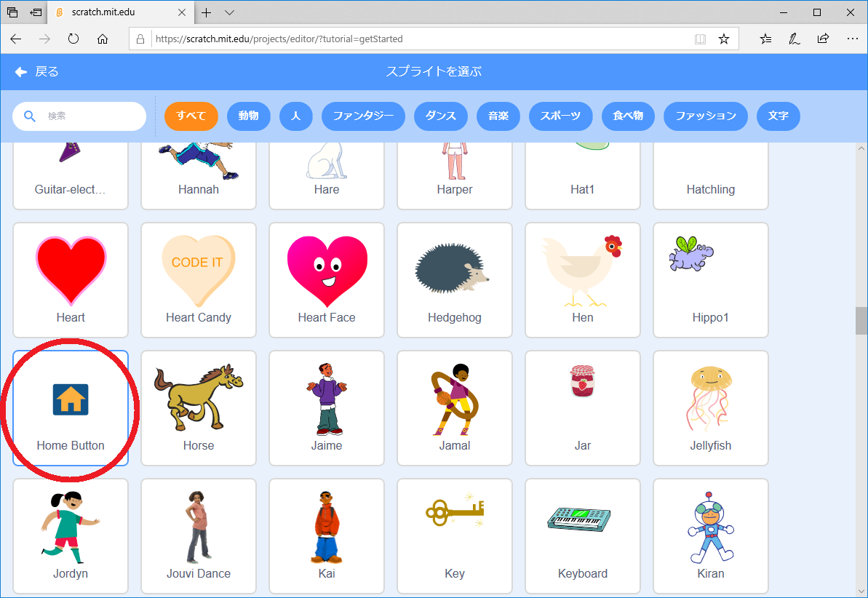Choose the Hannah sprite
The width and height of the screenshot is (868, 598).
pos(199,176)
